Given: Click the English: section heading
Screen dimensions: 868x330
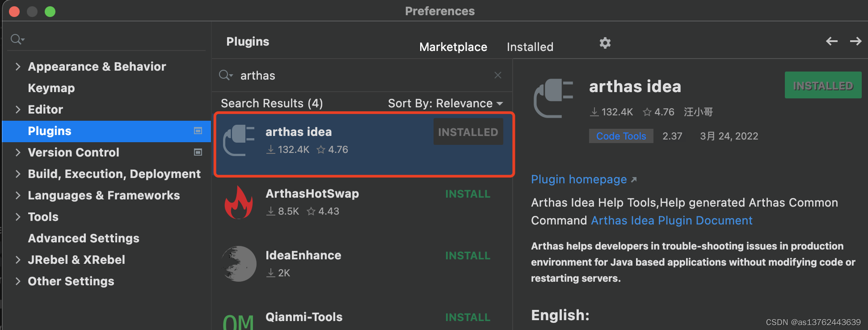Looking at the screenshot, I should [x=560, y=315].
